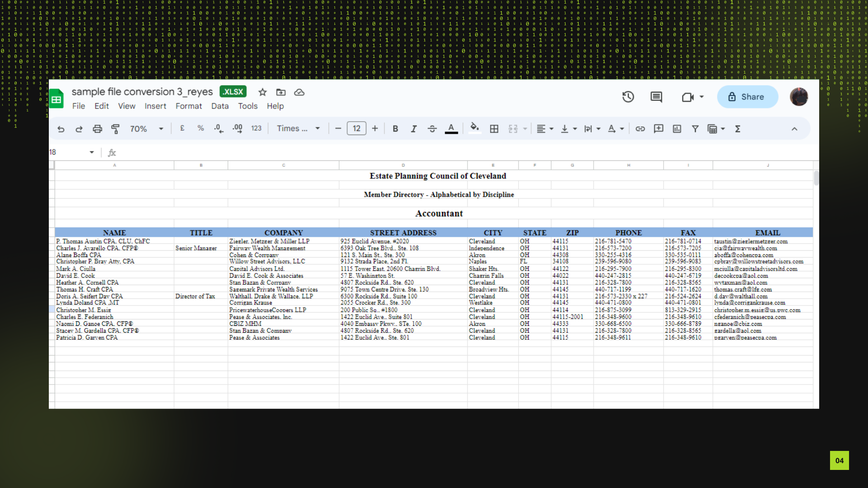Open the user account avatar
868x488 pixels.
799,97
